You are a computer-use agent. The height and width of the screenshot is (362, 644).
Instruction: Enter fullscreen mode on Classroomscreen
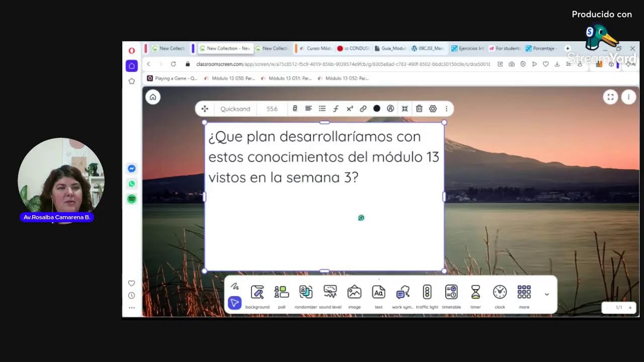(x=610, y=97)
